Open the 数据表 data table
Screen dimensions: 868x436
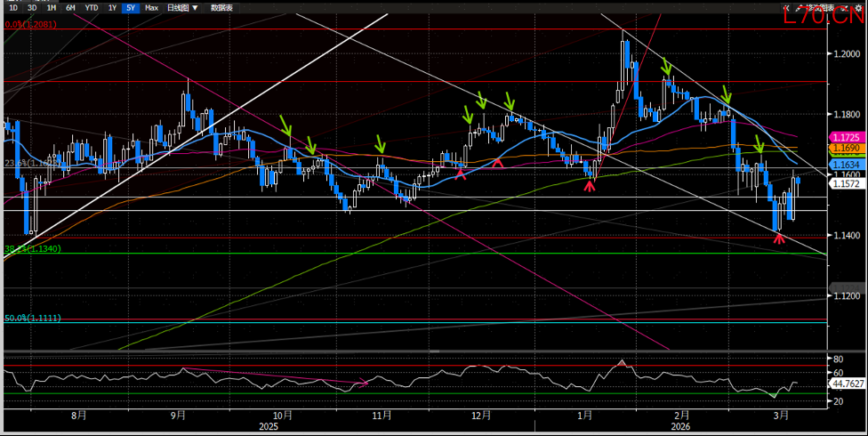tap(223, 7)
